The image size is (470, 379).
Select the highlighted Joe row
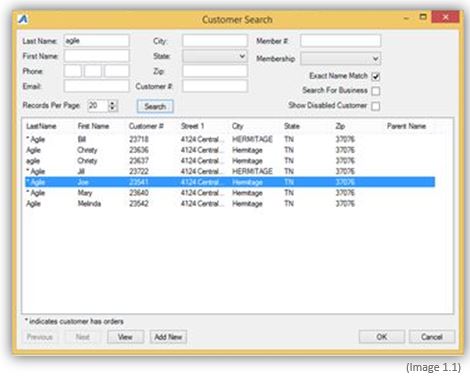pos(230,182)
